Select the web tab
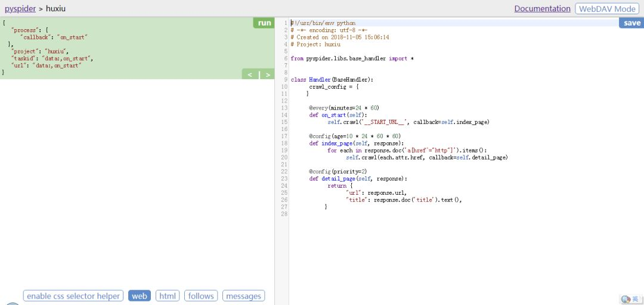This screenshot has width=644, height=305. 139,295
